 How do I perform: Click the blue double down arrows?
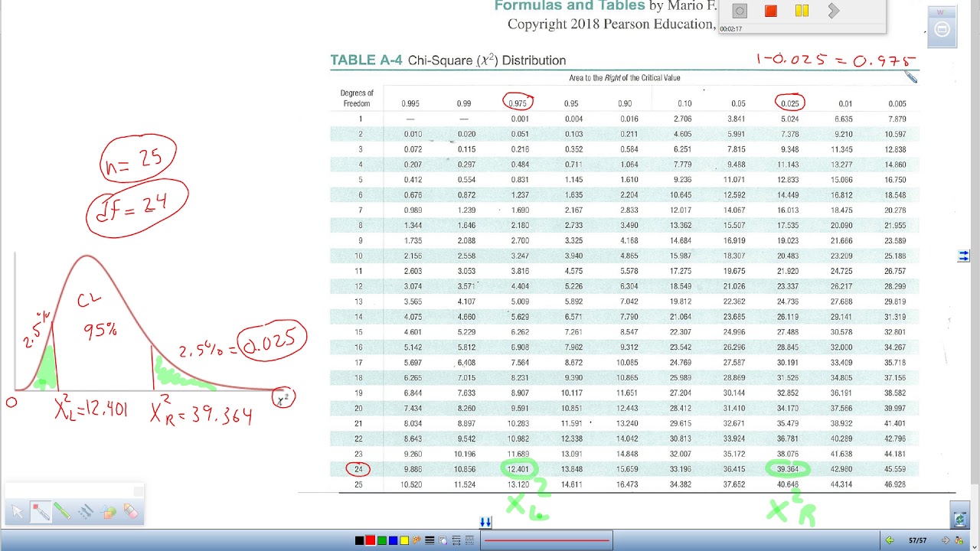click(485, 522)
